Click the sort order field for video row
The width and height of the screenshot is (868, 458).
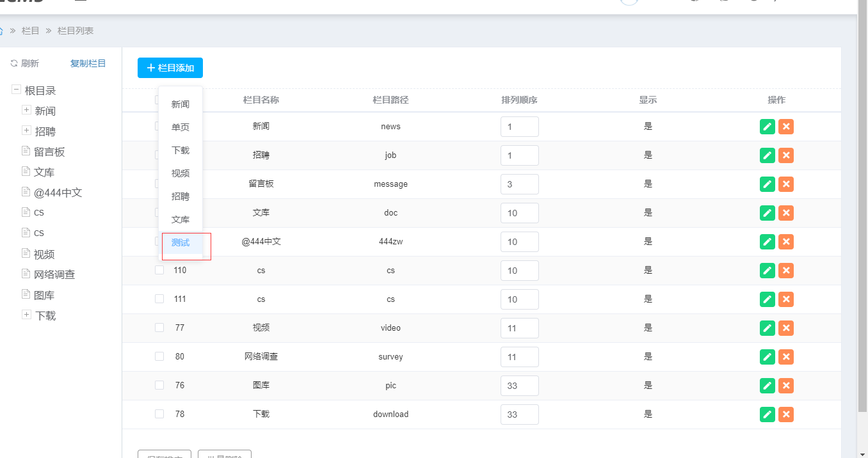[520, 328]
